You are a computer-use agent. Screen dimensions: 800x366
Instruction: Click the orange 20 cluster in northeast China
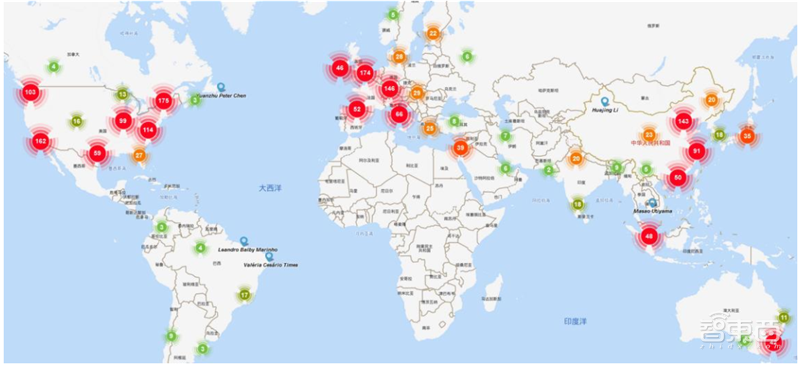(x=711, y=100)
